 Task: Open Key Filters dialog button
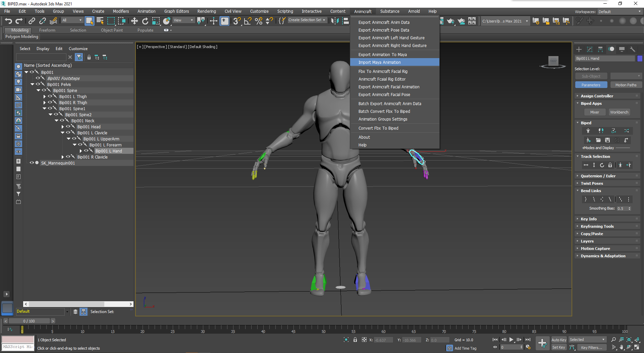click(x=592, y=348)
